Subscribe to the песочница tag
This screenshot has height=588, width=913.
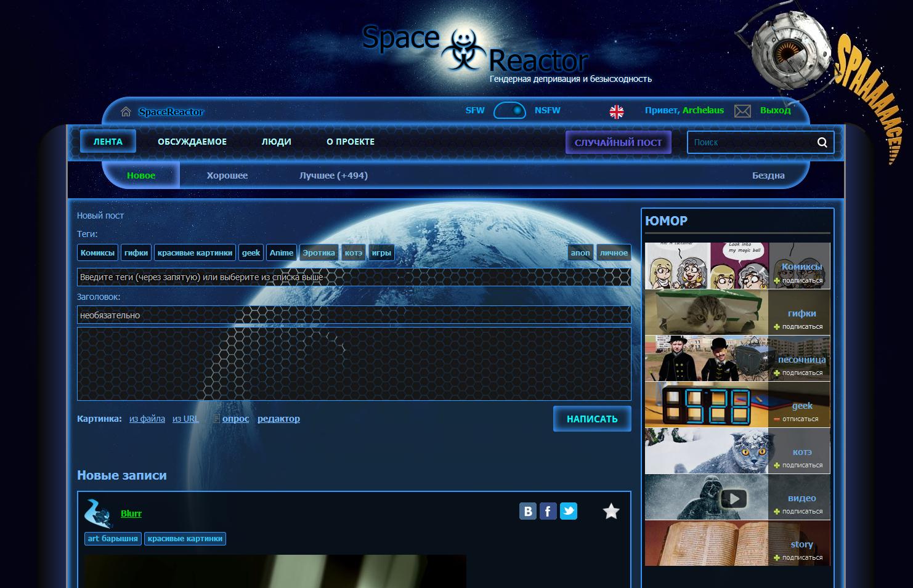(x=798, y=373)
